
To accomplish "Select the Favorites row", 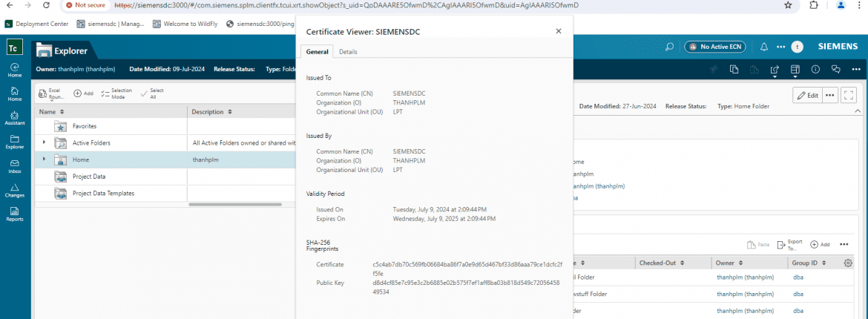I will click(x=165, y=126).
